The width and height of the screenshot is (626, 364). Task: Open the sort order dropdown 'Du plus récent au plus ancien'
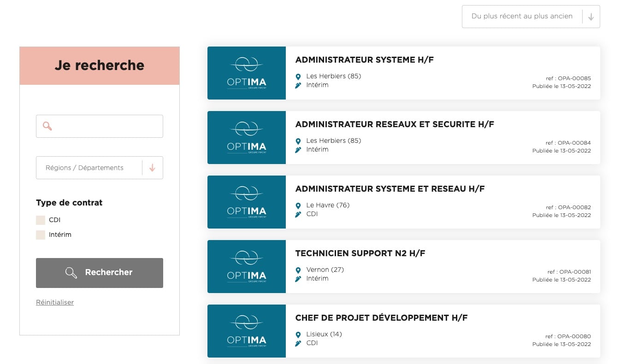coord(531,17)
